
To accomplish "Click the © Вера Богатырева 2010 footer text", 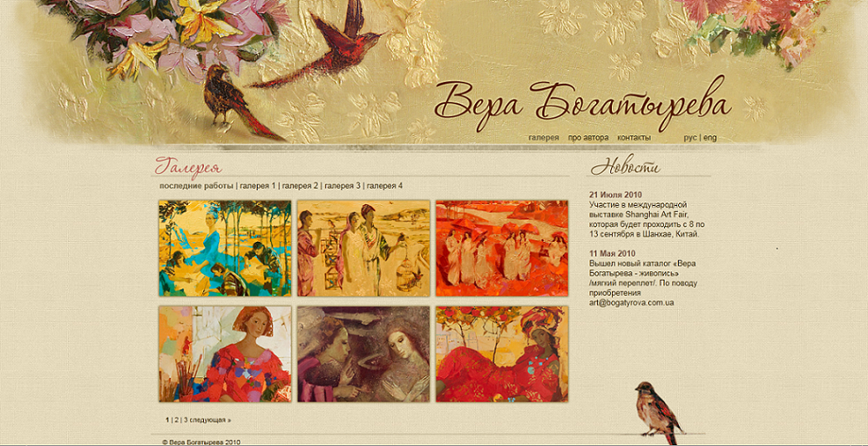I will [x=201, y=442].
